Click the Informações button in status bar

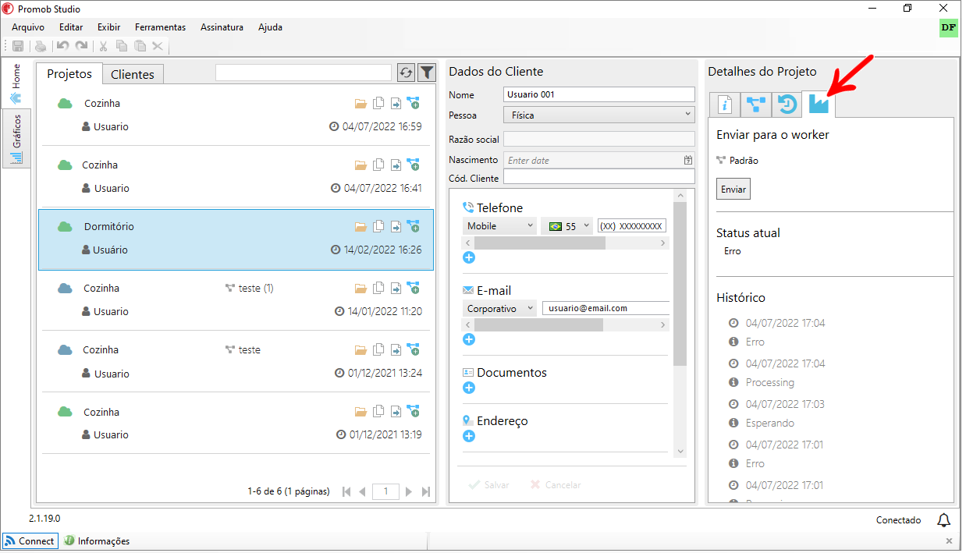(98, 541)
